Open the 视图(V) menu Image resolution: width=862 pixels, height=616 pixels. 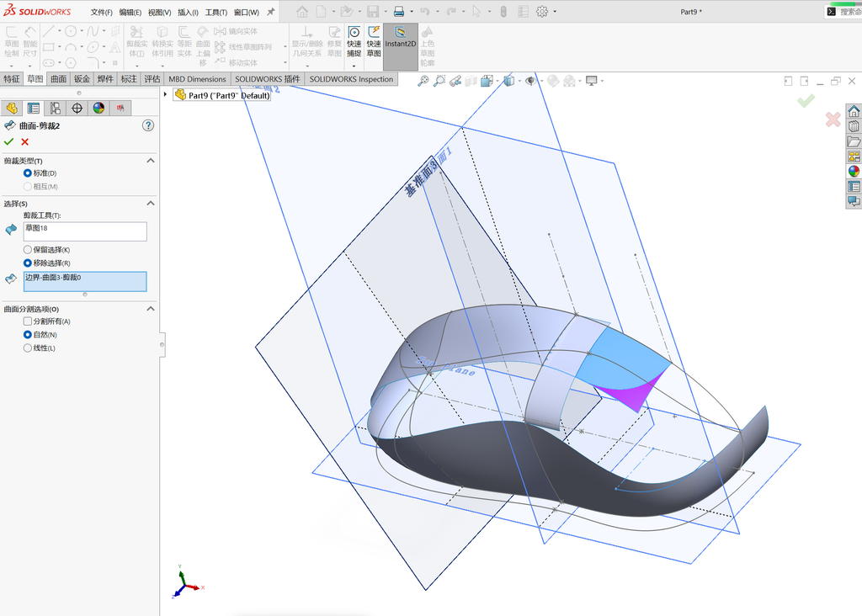pos(159,12)
